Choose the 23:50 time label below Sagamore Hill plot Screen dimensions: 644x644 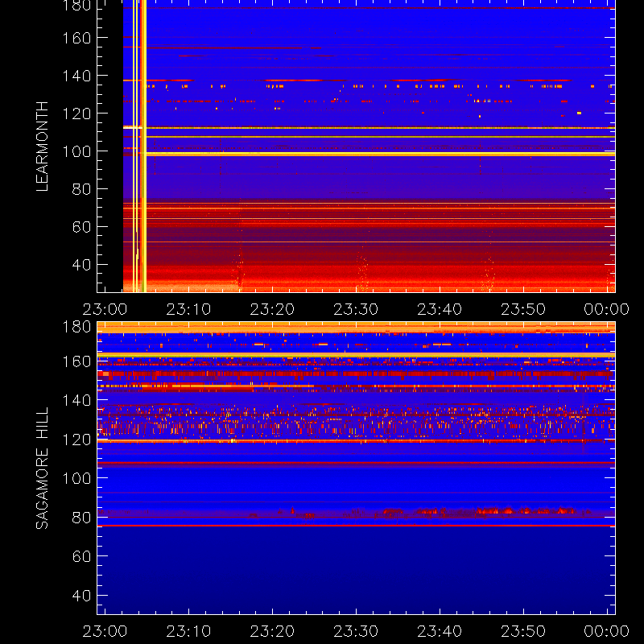pyautogui.click(x=523, y=631)
